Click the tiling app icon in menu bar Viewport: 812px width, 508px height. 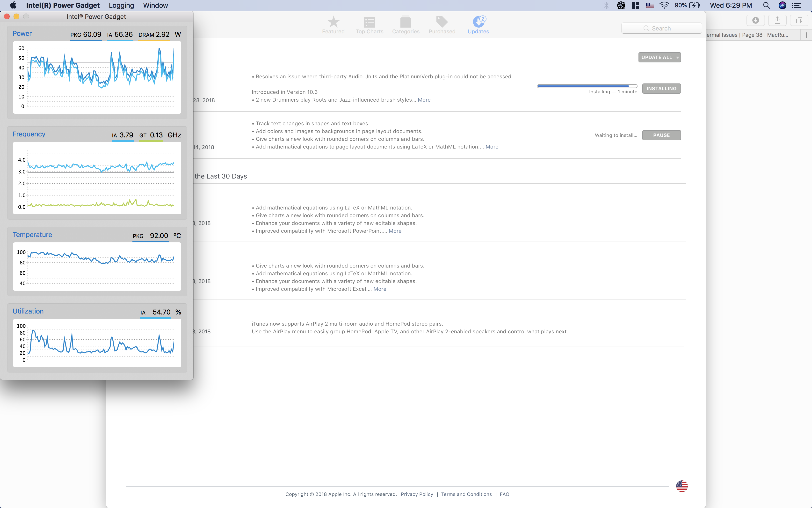[x=635, y=5]
